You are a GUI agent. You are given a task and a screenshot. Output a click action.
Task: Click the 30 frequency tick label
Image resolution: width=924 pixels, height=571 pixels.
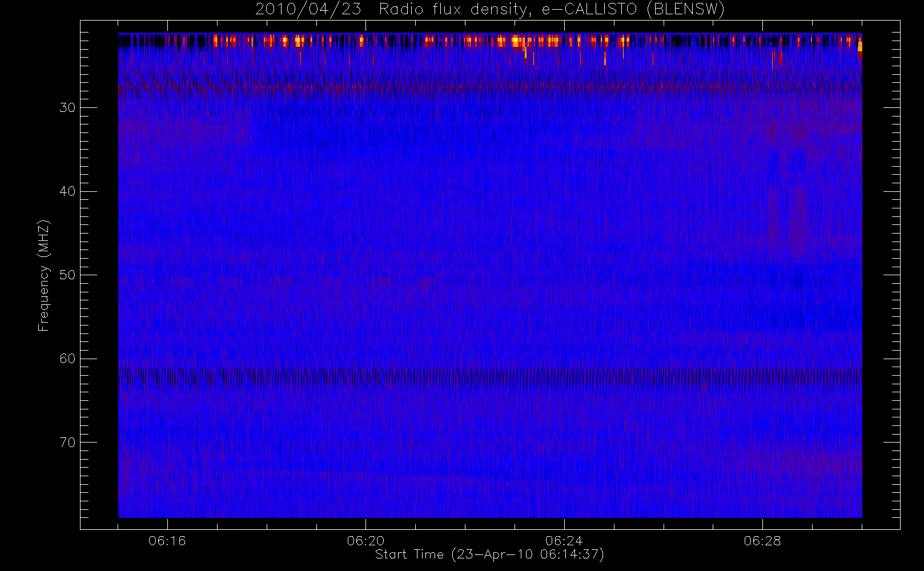pyautogui.click(x=67, y=108)
